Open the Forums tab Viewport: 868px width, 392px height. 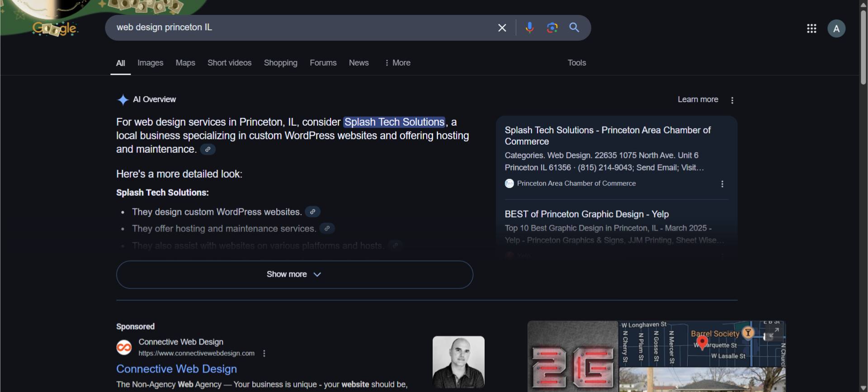(x=323, y=63)
